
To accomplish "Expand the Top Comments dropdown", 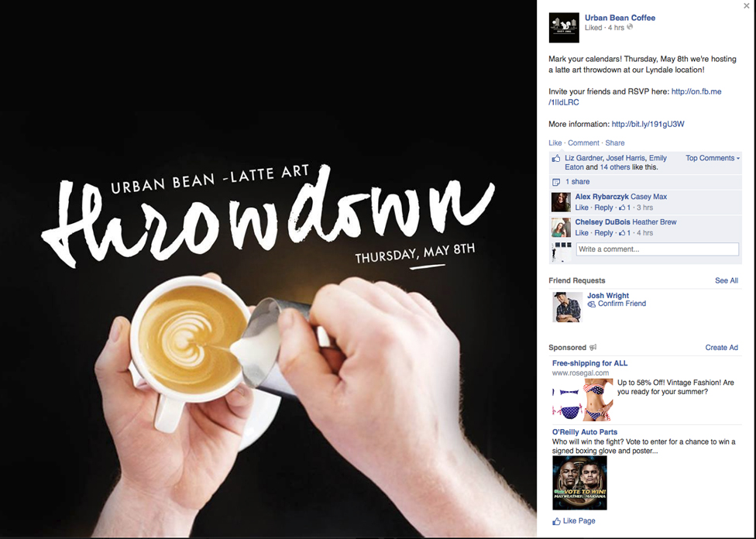I will click(x=713, y=158).
